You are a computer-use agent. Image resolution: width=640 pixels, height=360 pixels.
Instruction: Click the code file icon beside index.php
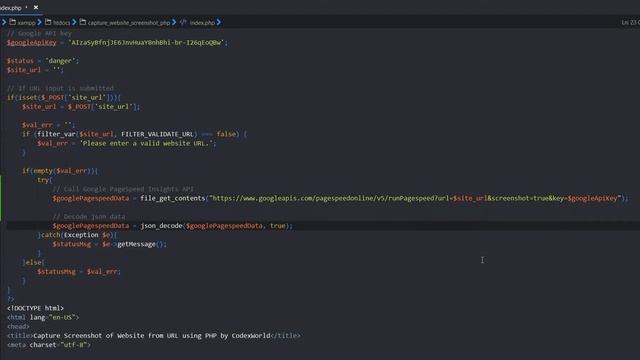(x=184, y=22)
